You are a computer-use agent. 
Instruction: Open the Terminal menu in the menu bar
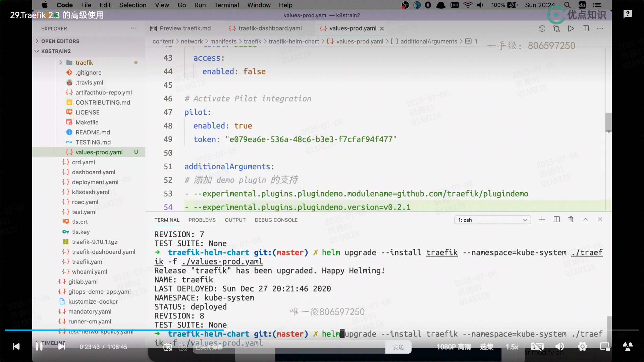[x=226, y=5]
